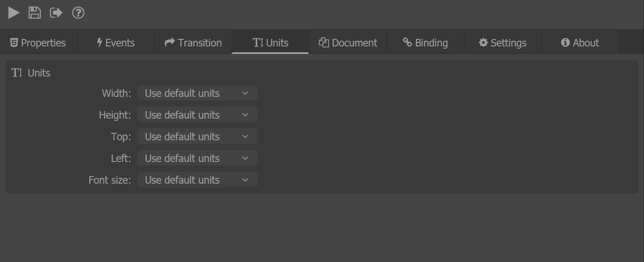The width and height of the screenshot is (644, 262).
Task: Click the HTML5 icon on Properties tab
Action: click(14, 42)
